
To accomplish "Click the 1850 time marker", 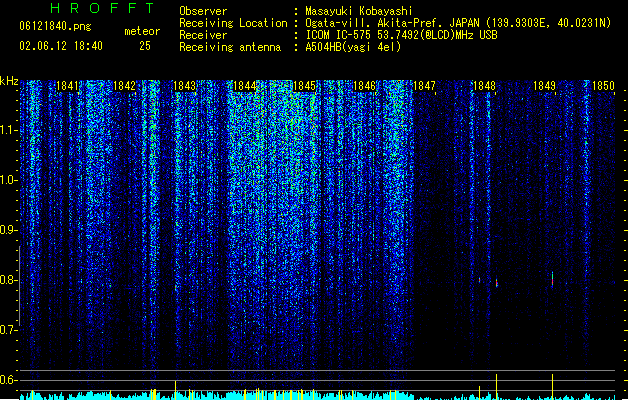I will coord(603,86).
